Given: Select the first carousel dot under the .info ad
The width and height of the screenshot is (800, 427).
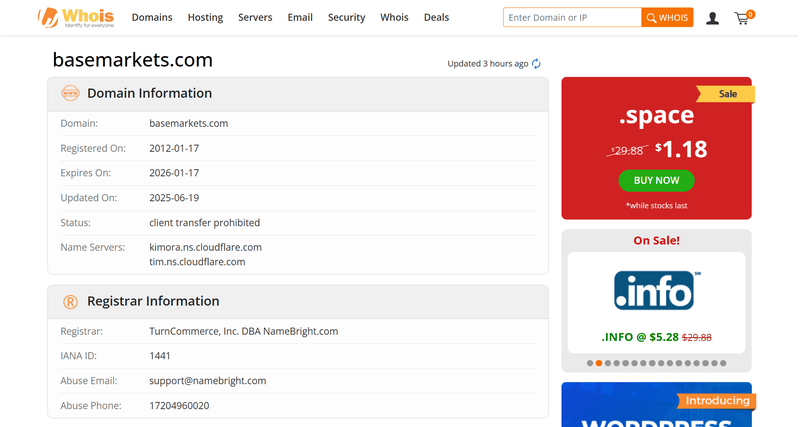Looking at the screenshot, I should [590, 363].
